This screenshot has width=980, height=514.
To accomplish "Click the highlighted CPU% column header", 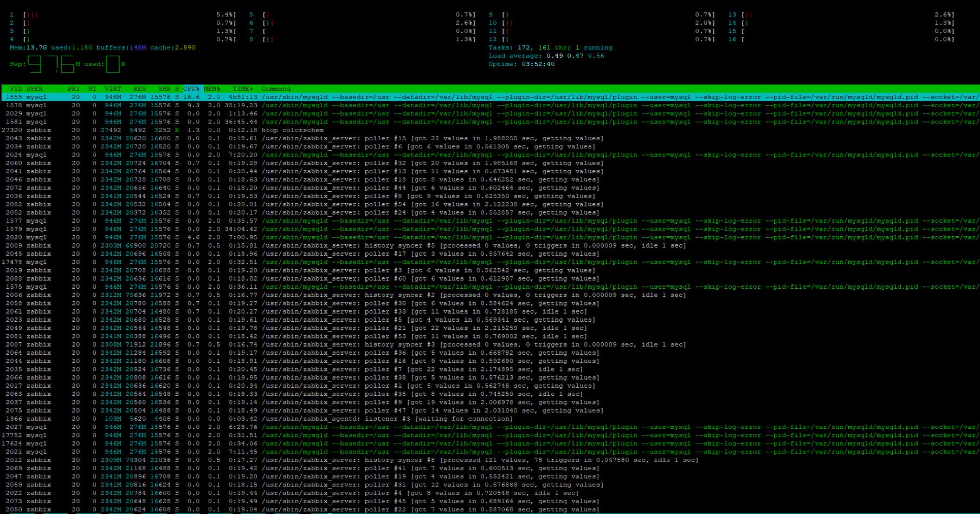I will (x=191, y=89).
